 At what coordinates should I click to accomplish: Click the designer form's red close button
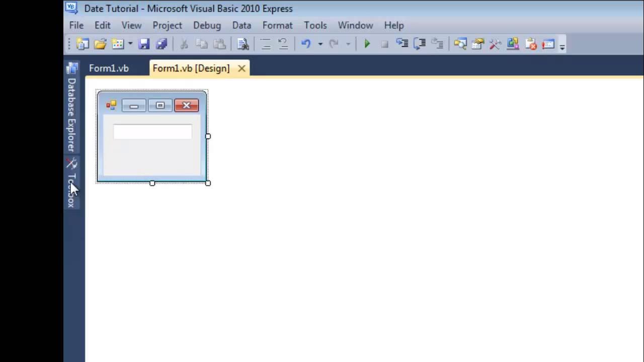click(186, 106)
